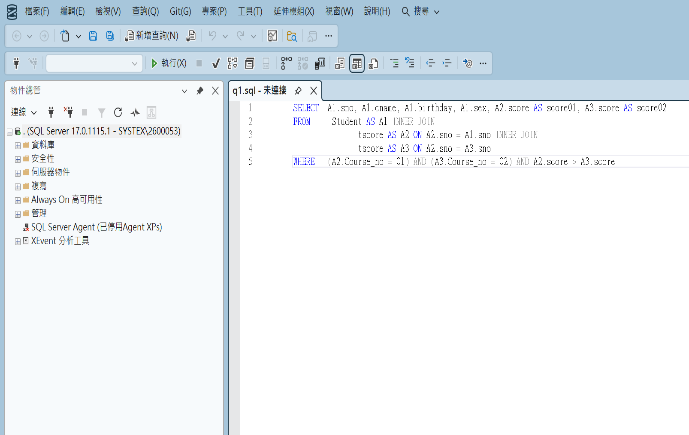Open the 連線 connect dropdown
689x435 pixels.
point(24,112)
